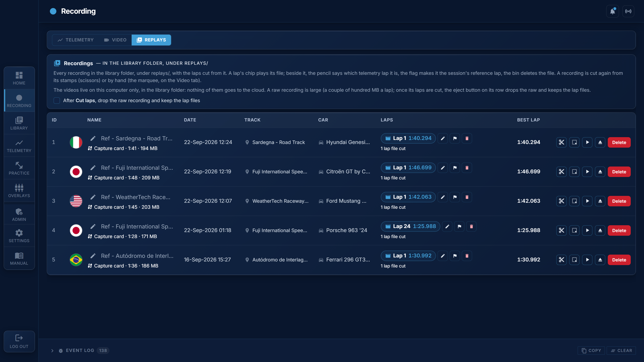Switch to the Telemetry tab

tap(76, 40)
